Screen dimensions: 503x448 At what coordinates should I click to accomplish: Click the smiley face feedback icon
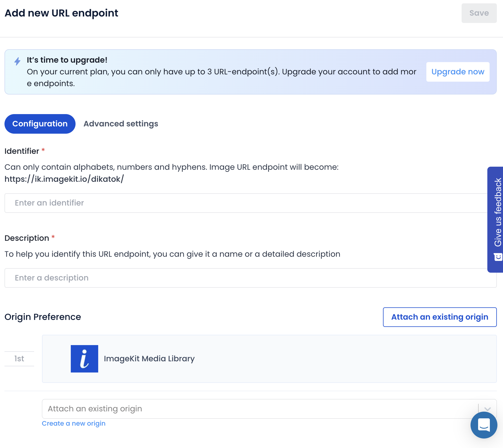pyautogui.click(x=498, y=257)
